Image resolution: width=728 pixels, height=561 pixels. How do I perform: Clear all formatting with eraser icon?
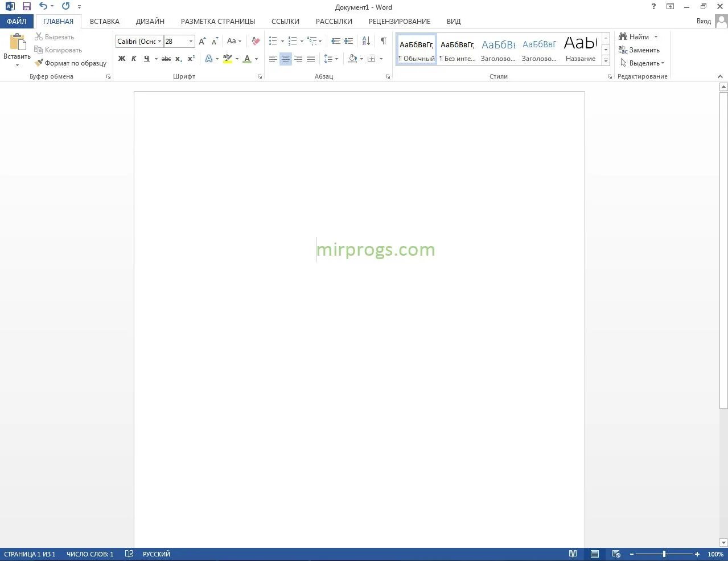(256, 41)
